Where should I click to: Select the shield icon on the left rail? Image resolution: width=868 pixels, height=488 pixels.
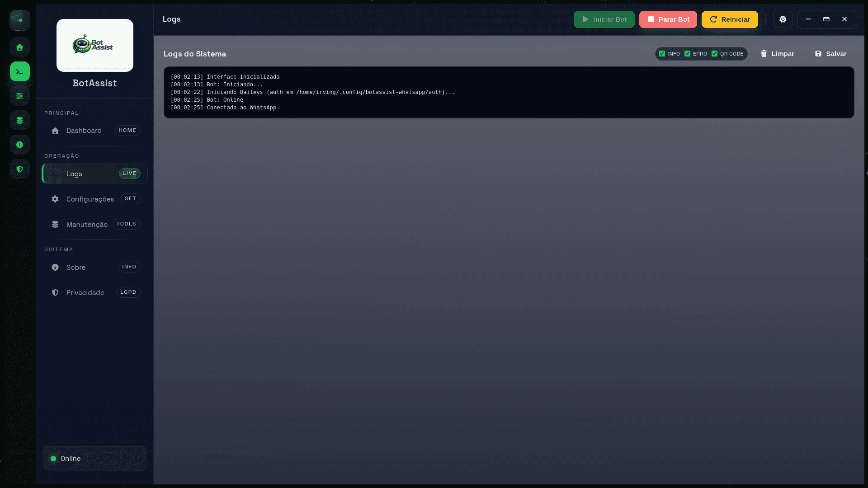coord(19,169)
